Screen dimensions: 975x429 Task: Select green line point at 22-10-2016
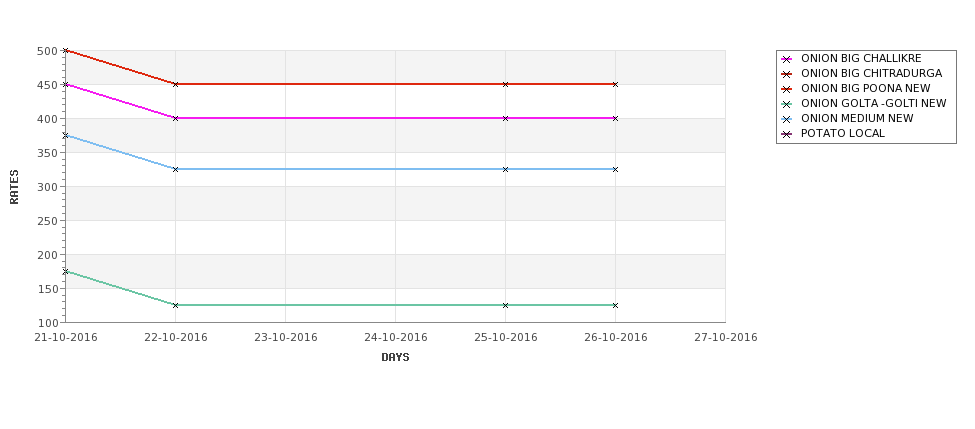(175, 305)
